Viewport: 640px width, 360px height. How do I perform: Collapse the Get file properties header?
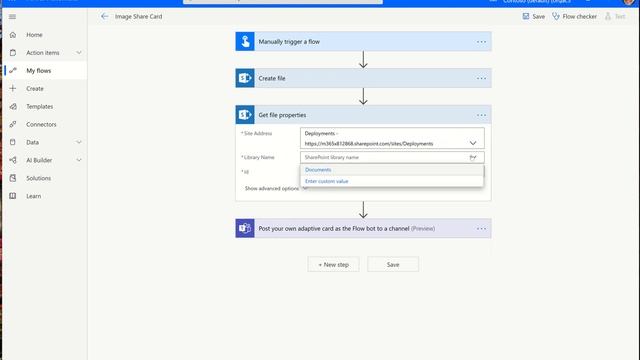click(363, 115)
